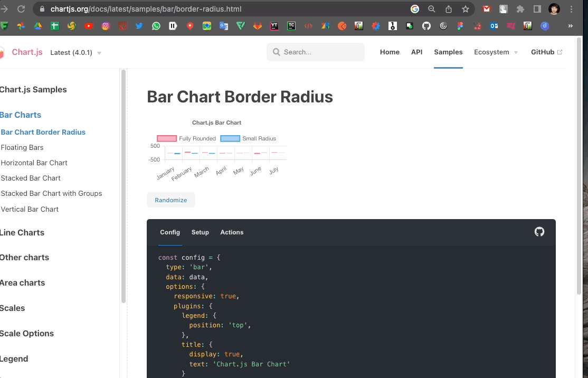View sample source via GitHub icon in code panel
The height and width of the screenshot is (378, 588).
(539, 232)
